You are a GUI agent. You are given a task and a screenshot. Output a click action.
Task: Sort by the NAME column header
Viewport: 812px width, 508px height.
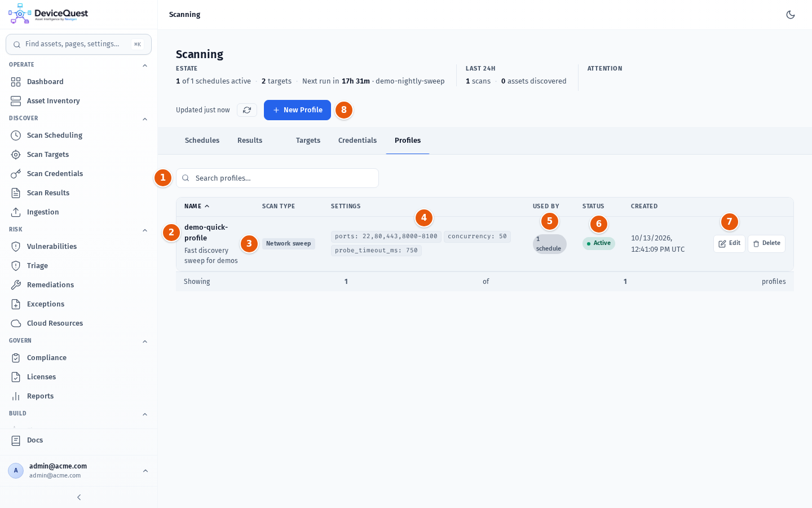tap(197, 207)
